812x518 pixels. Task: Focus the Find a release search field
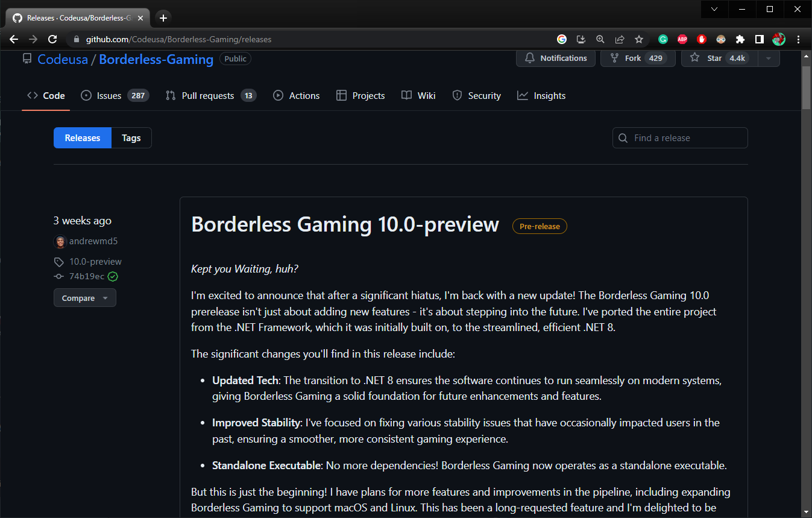point(680,138)
